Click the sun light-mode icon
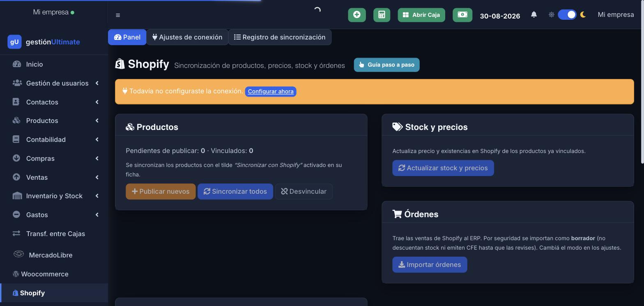The width and height of the screenshot is (644, 306). [x=552, y=15]
